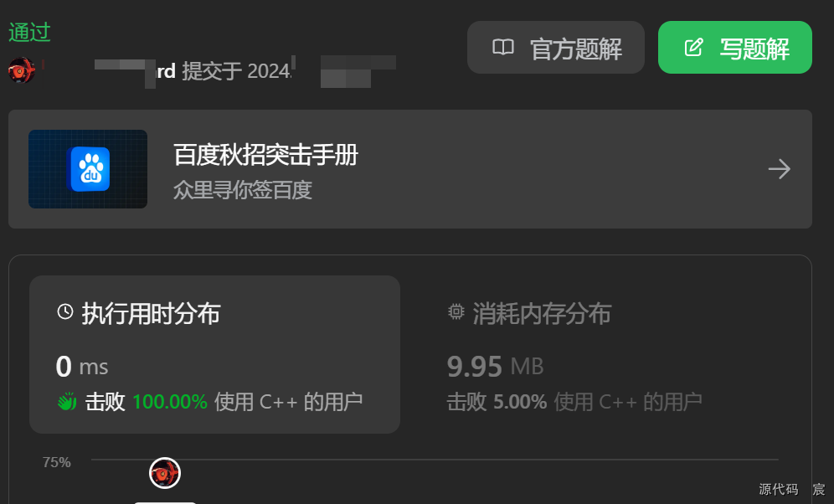Click the 100.00% beat percentage text
The height and width of the screenshot is (504, 834).
tap(170, 401)
